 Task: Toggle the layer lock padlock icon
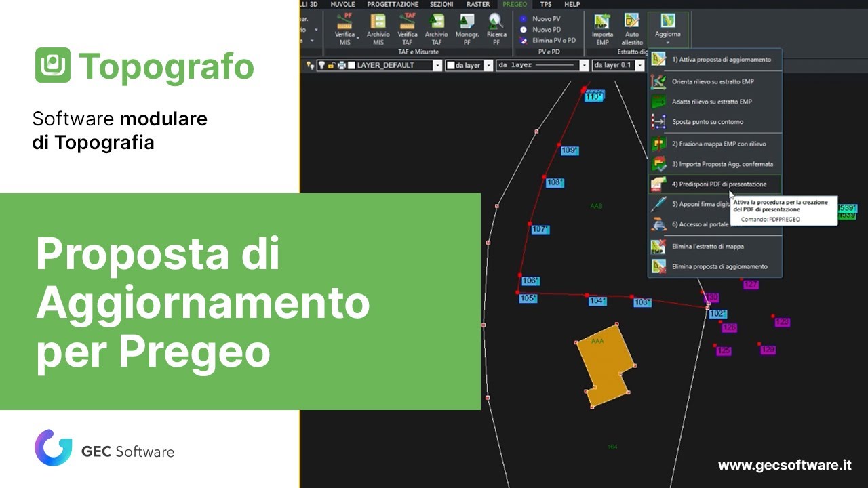click(331, 66)
